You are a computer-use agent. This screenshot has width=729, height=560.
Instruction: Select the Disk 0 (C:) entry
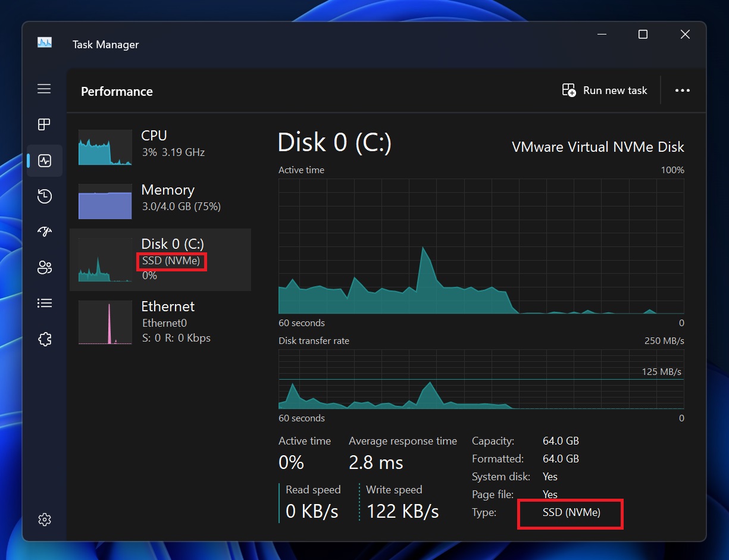click(x=167, y=259)
